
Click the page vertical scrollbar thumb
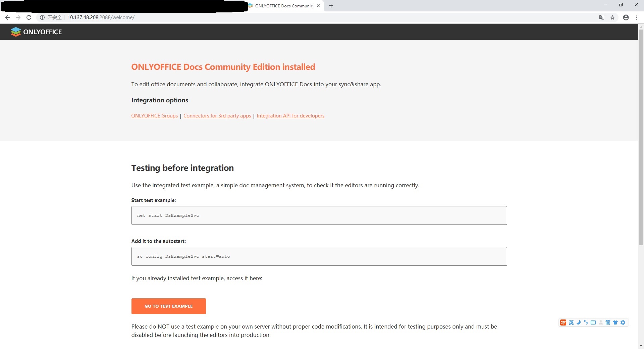click(x=641, y=138)
